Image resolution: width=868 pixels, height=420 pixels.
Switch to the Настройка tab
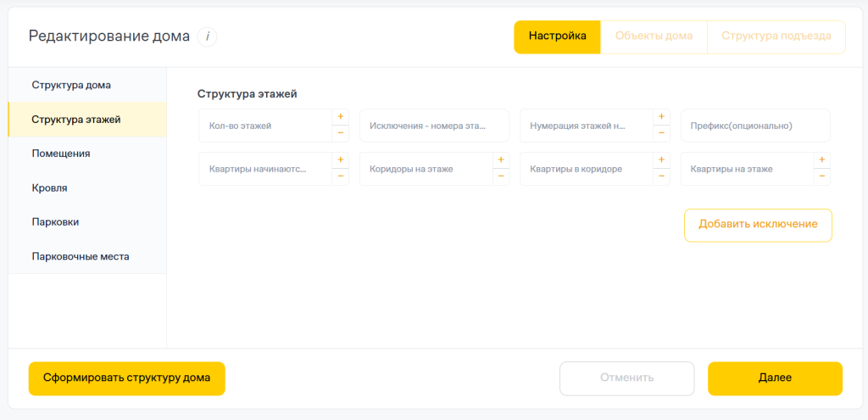coord(557,37)
